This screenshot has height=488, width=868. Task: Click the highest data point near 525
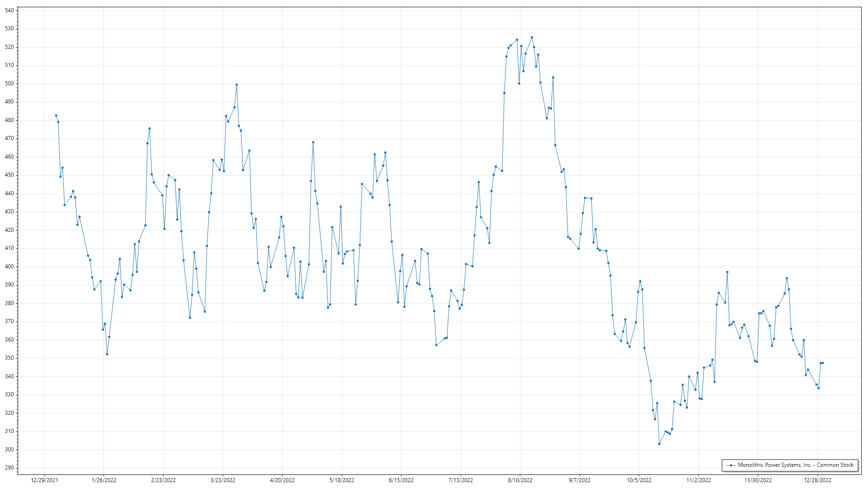coord(532,38)
